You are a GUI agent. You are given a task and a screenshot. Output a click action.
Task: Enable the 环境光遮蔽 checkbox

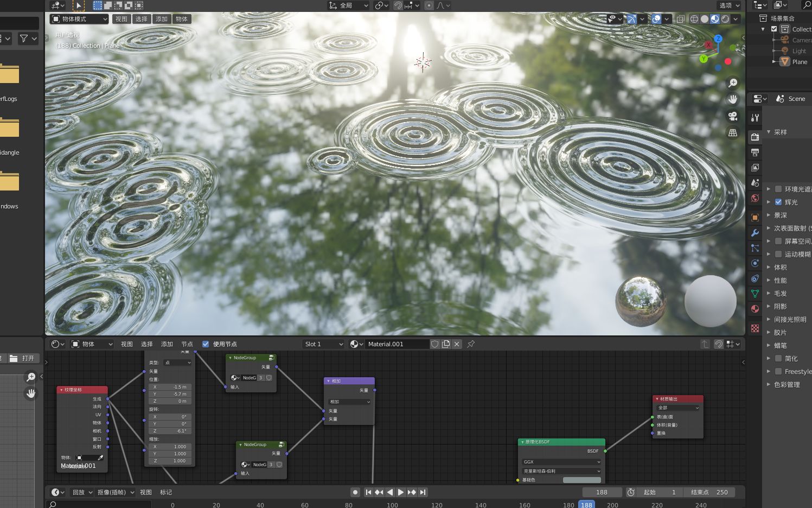(x=778, y=189)
